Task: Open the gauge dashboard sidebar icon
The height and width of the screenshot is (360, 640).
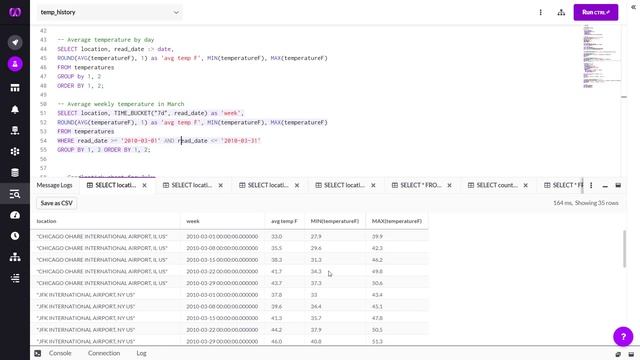Action: click(x=15, y=215)
